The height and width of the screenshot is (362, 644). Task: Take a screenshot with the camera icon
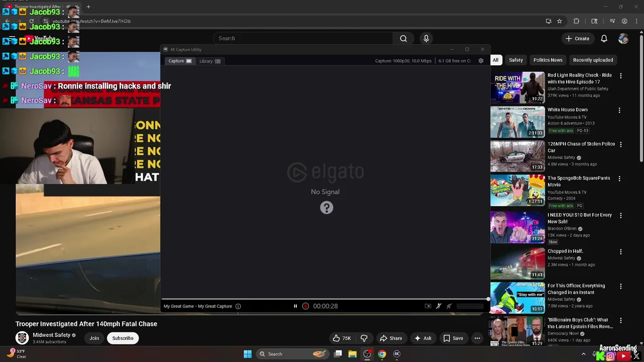click(x=428, y=306)
